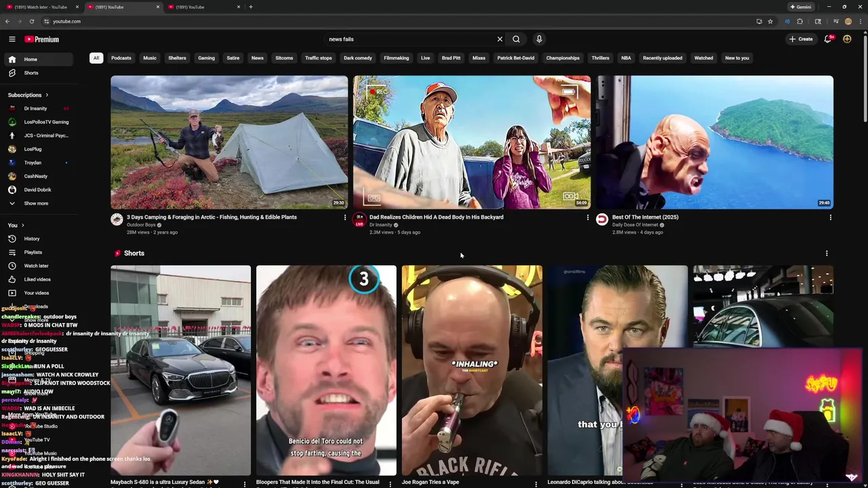This screenshot has height=488, width=868.
Task: Open options for the Maybach short
Action: 245,484
